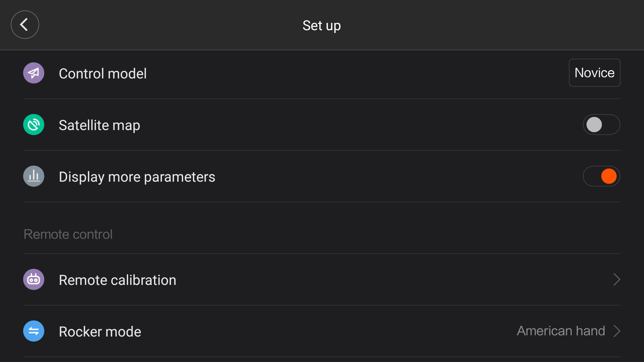Enable the Satellite map switch

[x=601, y=125]
